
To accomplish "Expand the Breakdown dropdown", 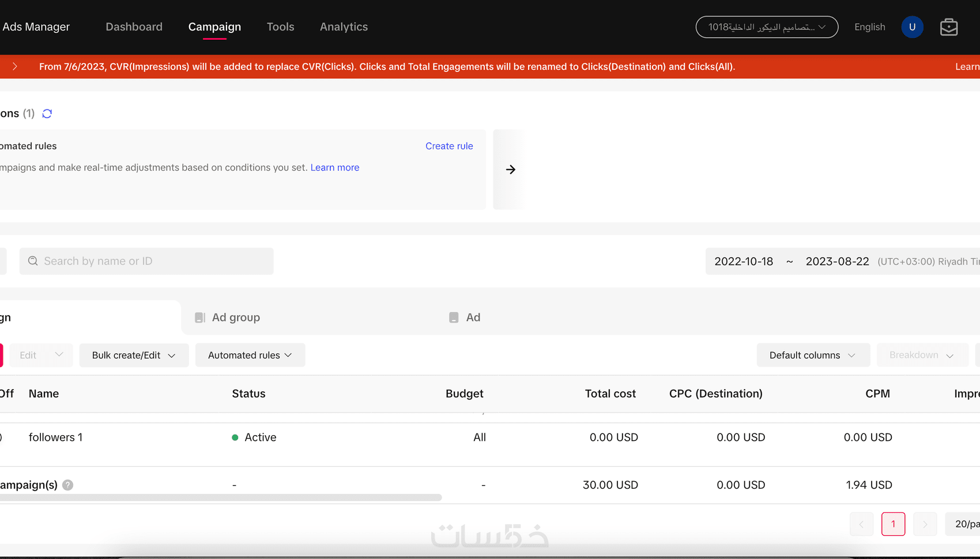I will tap(922, 355).
